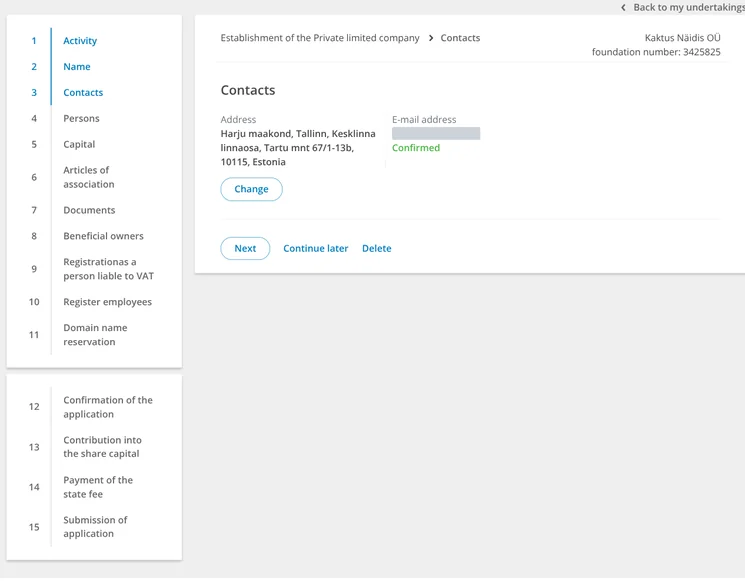Open Establishment of the Private limited company breadcrumb
The height and width of the screenshot is (581, 745).
[320, 38]
